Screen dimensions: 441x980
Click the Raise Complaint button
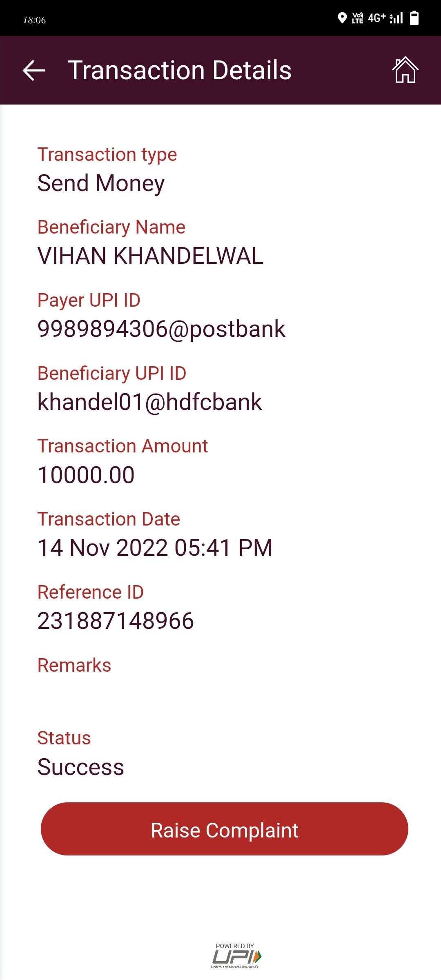click(x=225, y=829)
